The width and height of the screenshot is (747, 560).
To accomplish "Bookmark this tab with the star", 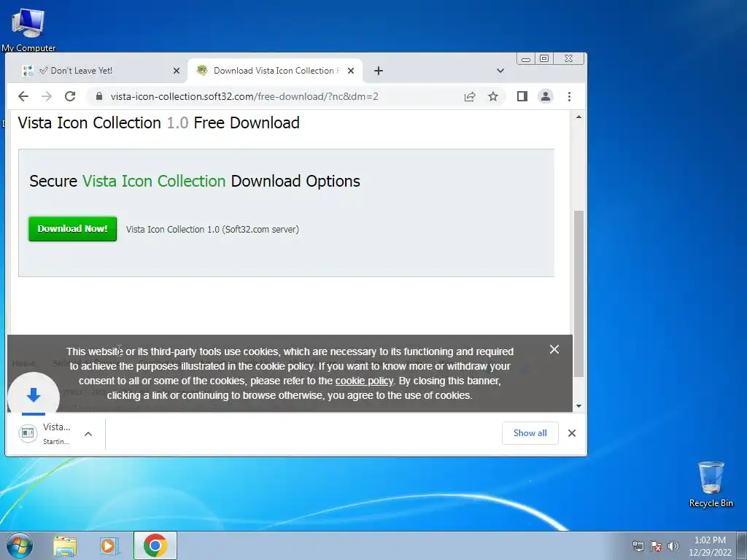I will click(493, 97).
